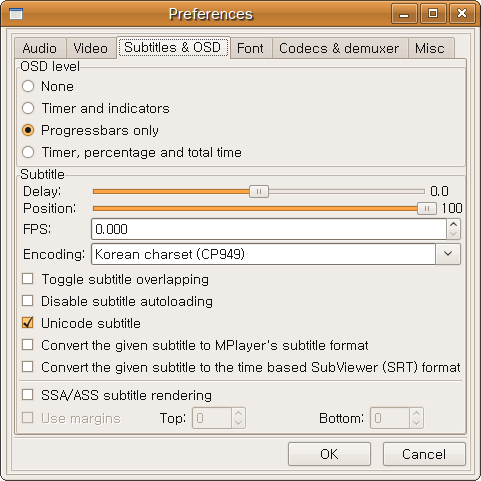The height and width of the screenshot is (481, 481).
Task: Open the Encoding dropdown arrow
Action: 448,254
